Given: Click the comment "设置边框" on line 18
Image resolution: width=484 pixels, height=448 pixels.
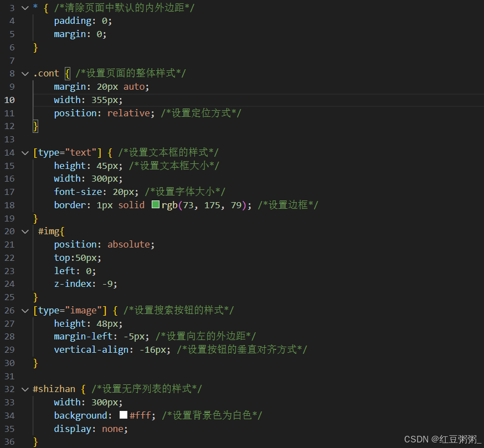Looking at the screenshot, I should (289, 205).
